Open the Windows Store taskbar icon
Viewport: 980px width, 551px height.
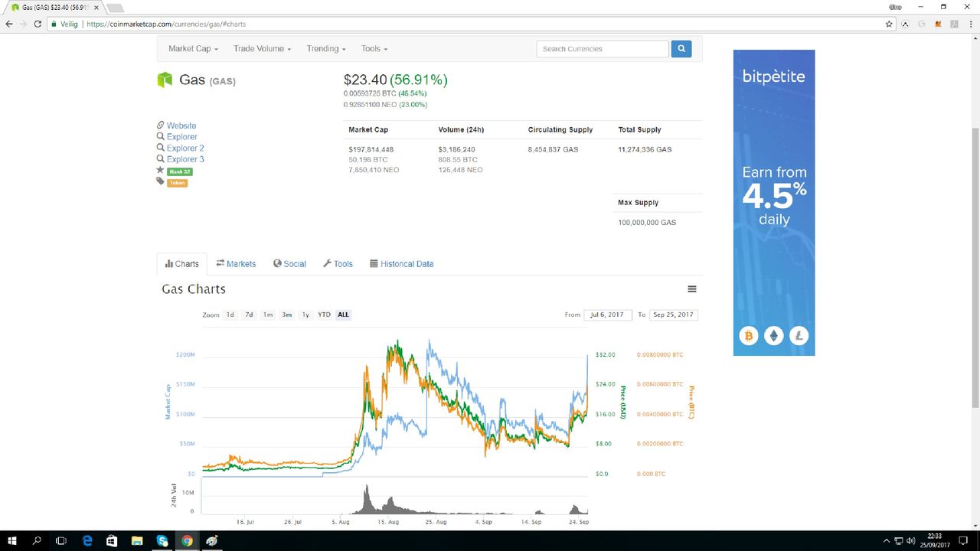tap(112, 540)
